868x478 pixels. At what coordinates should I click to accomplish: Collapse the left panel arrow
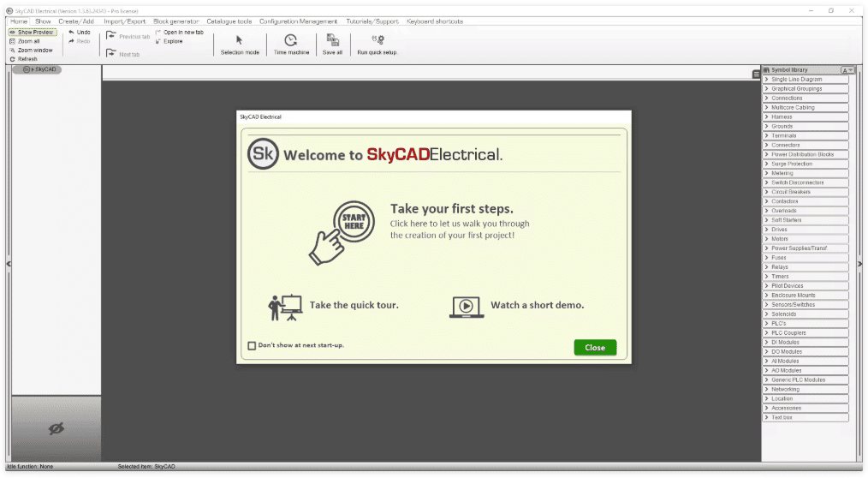coord(9,264)
